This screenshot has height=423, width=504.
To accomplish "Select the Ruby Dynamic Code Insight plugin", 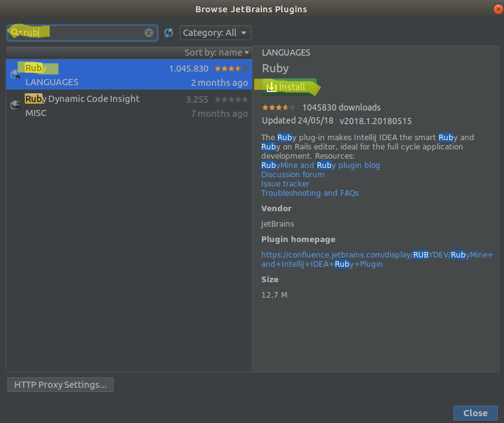I will click(129, 106).
